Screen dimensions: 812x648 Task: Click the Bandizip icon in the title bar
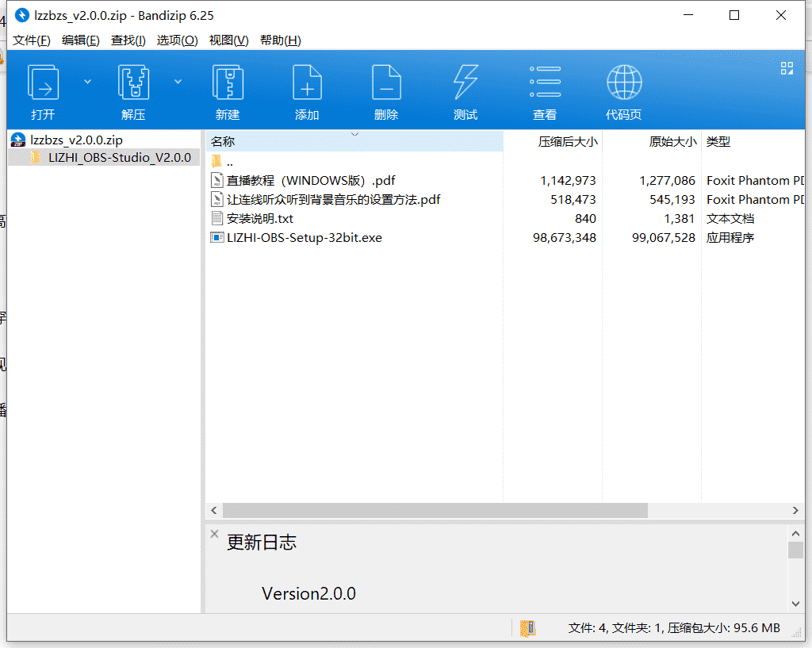coord(22,15)
